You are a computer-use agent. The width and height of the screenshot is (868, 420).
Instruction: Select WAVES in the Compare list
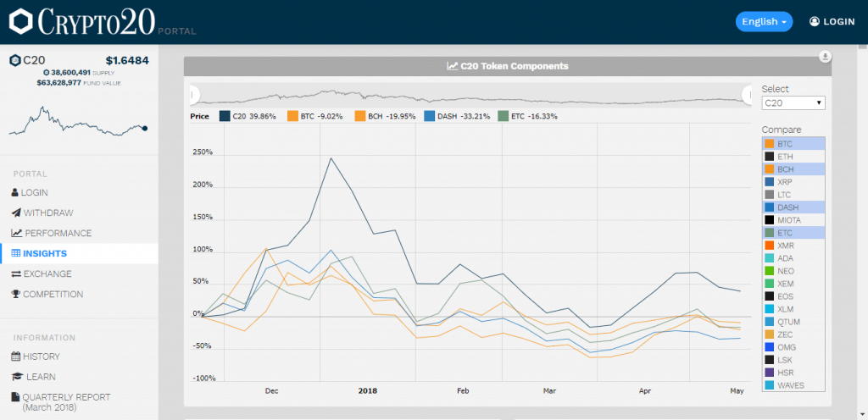793,385
